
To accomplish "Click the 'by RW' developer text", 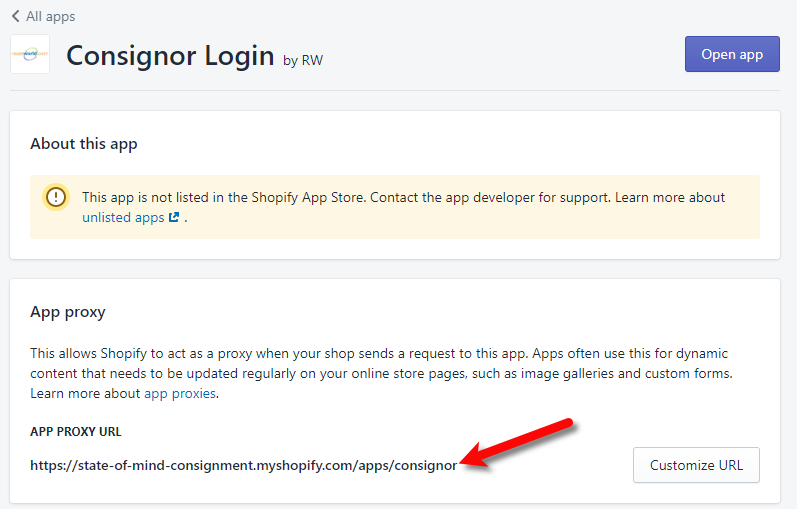I will 303,61.
